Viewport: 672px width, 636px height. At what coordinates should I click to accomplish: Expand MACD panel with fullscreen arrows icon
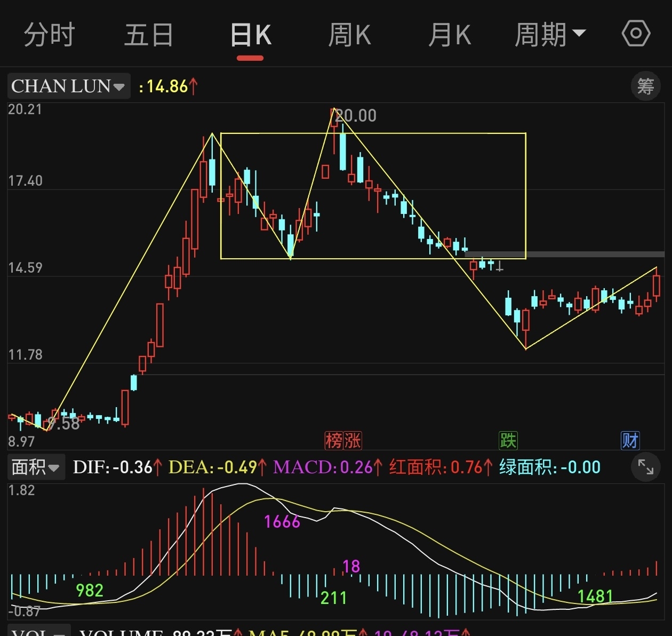pos(645,467)
